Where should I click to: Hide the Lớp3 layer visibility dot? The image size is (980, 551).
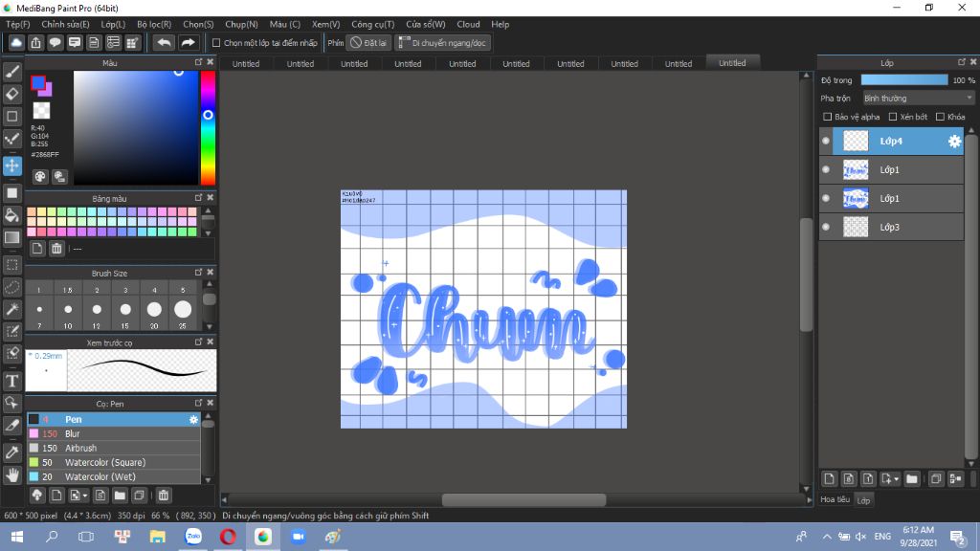[826, 227]
